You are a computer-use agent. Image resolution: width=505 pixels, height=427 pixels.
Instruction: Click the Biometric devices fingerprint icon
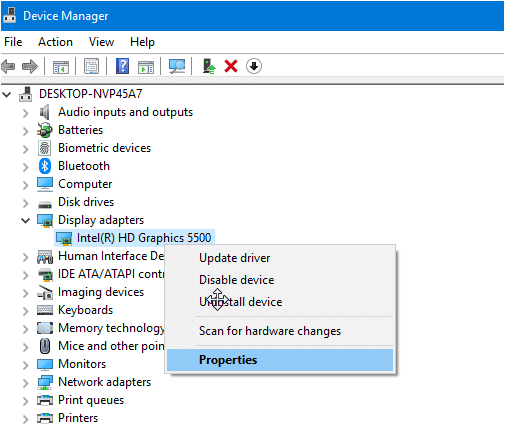(x=45, y=148)
